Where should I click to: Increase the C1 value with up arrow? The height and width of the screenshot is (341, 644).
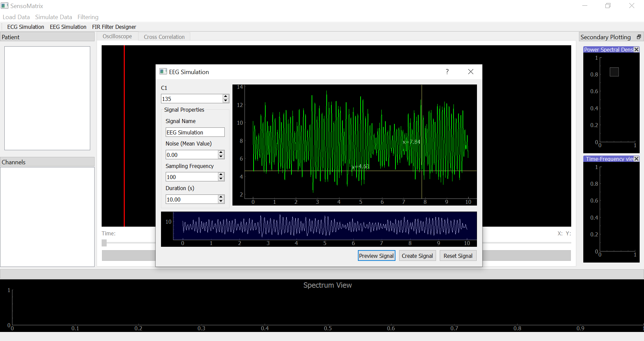click(226, 97)
